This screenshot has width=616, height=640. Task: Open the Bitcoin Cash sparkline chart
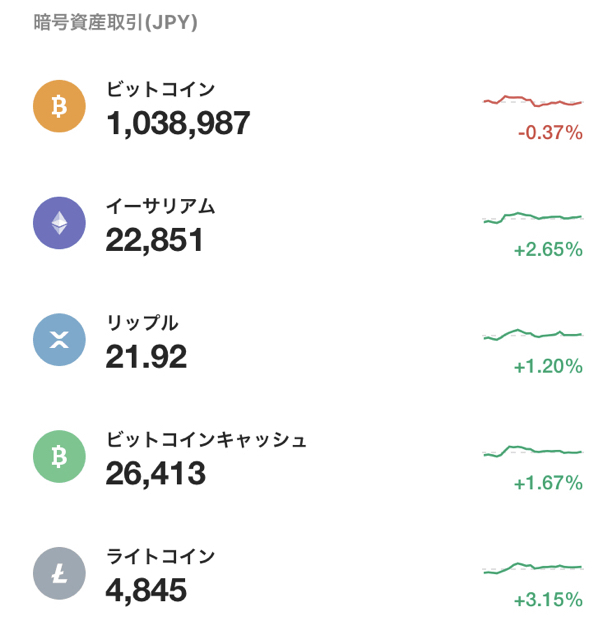pyautogui.click(x=533, y=451)
